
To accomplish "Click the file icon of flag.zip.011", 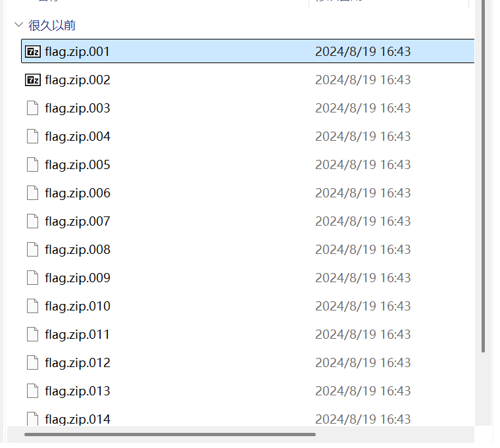I will pyautogui.click(x=32, y=334).
